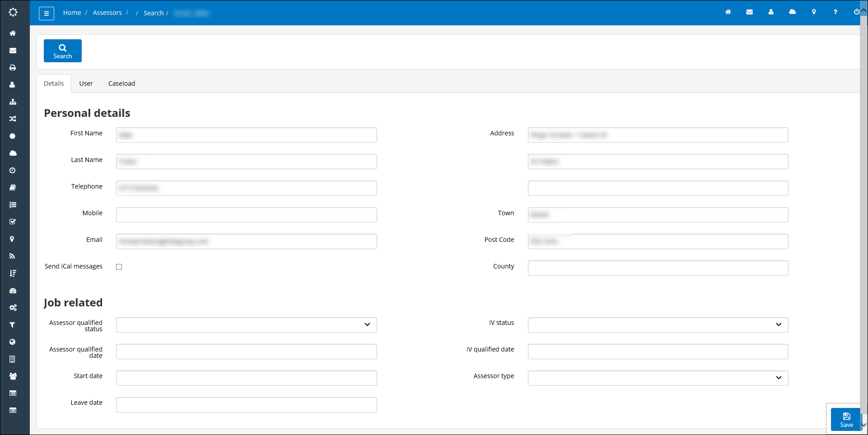868x435 pixels.
Task: Open the messages envelope icon in the sidebar
Action: (12, 50)
